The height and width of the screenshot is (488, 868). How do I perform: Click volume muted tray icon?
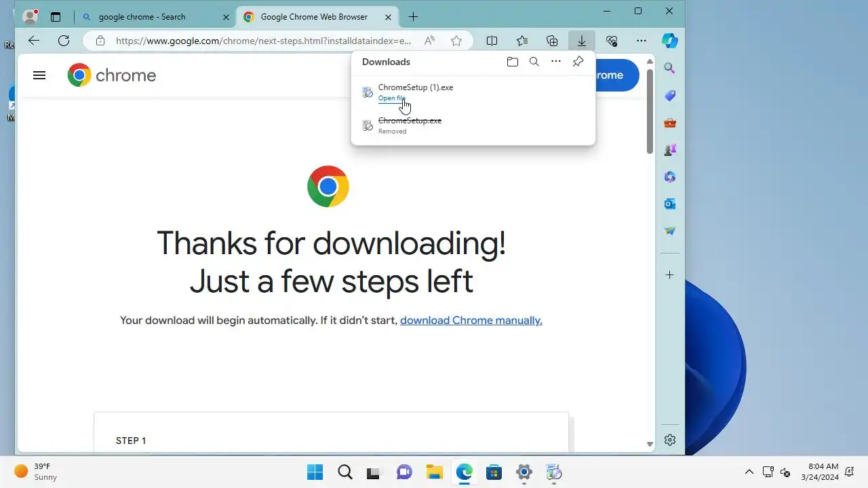785,472
